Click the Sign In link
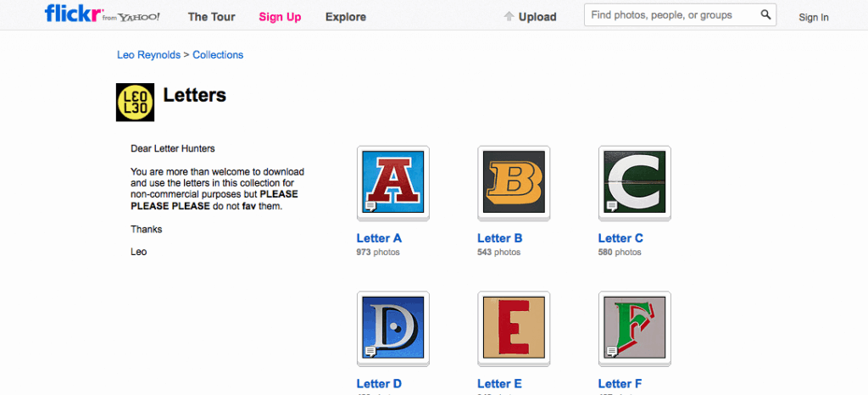The height and width of the screenshot is (395, 868). (x=813, y=18)
